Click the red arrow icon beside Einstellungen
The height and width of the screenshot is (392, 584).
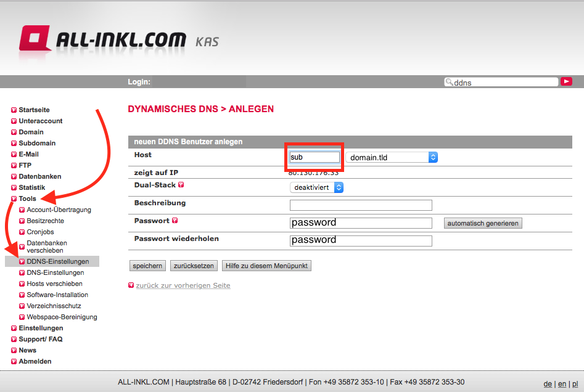14,329
